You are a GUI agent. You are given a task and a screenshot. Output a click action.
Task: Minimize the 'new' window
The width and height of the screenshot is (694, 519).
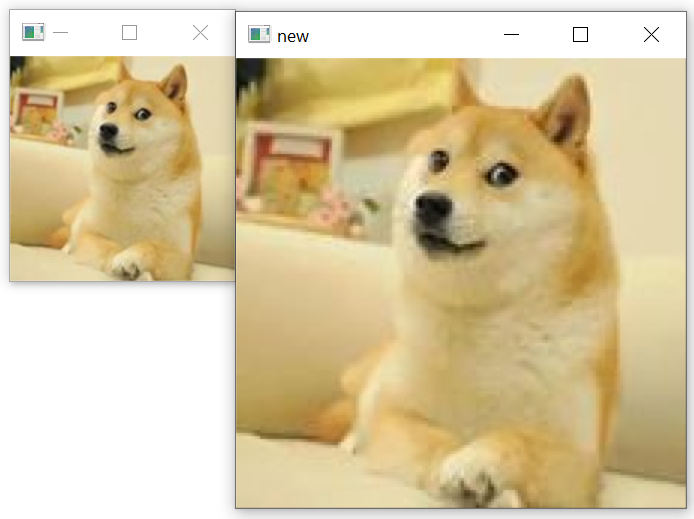tap(511, 35)
